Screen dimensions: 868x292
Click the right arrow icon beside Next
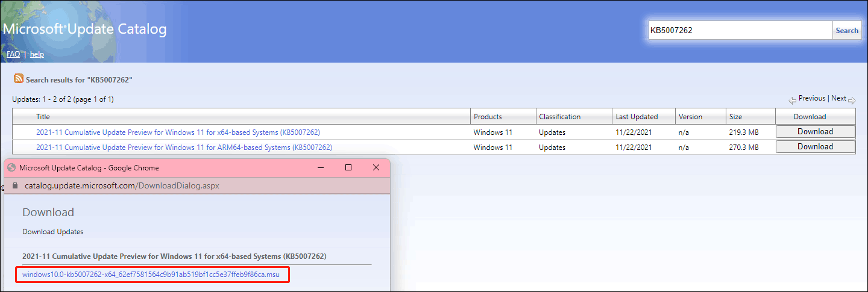tap(852, 100)
